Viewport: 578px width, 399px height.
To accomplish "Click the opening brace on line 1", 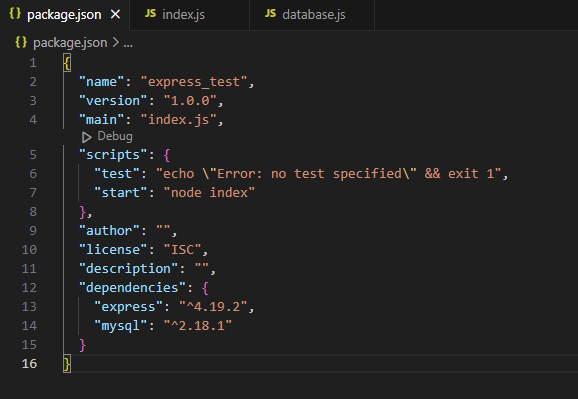I will coord(67,63).
